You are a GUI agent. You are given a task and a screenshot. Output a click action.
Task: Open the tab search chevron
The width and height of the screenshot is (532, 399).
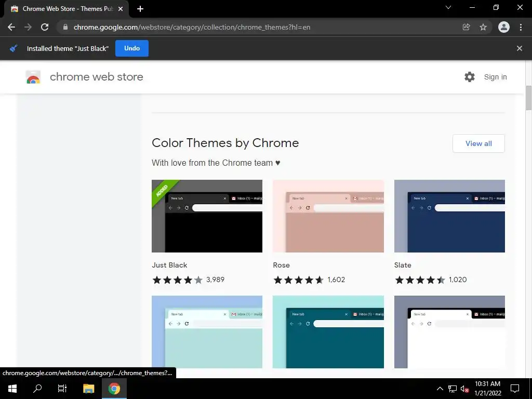pyautogui.click(x=448, y=7)
